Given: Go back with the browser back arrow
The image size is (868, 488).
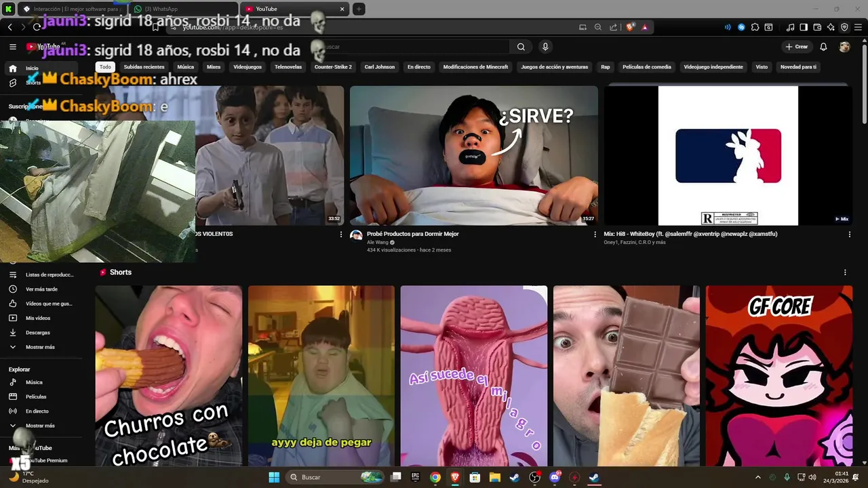Looking at the screenshot, I should click(x=9, y=27).
